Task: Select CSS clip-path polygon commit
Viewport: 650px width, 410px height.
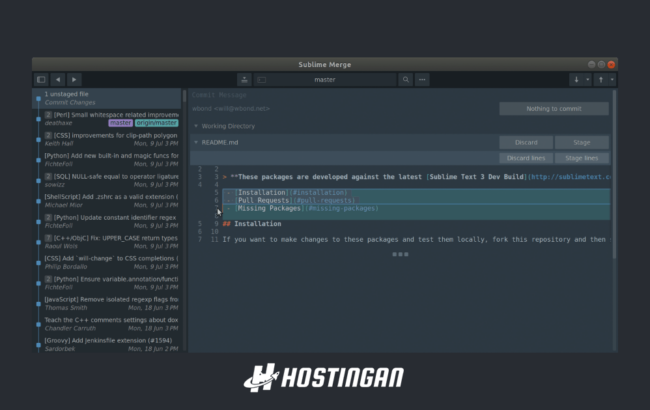Action: coord(107,139)
